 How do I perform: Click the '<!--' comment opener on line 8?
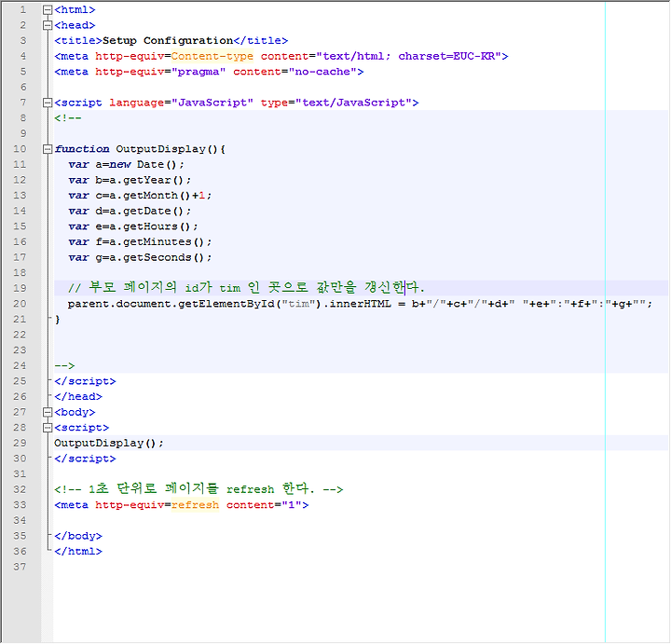tap(68, 118)
